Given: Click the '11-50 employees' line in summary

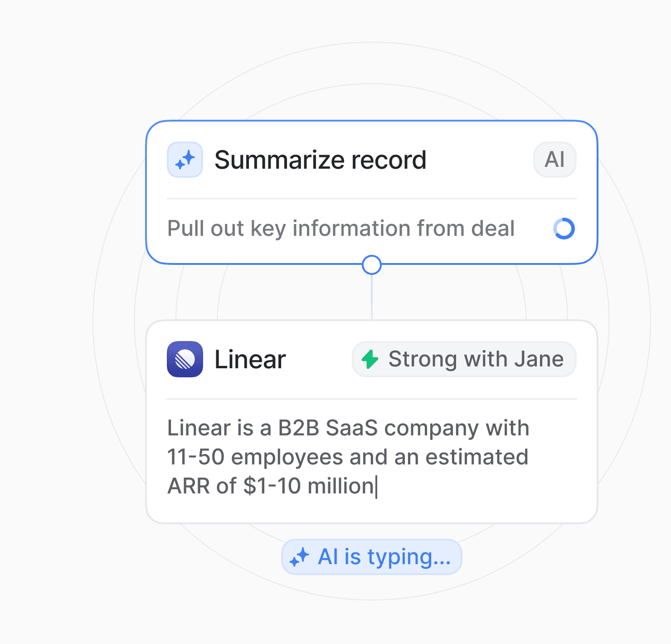Looking at the screenshot, I should [x=348, y=457].
